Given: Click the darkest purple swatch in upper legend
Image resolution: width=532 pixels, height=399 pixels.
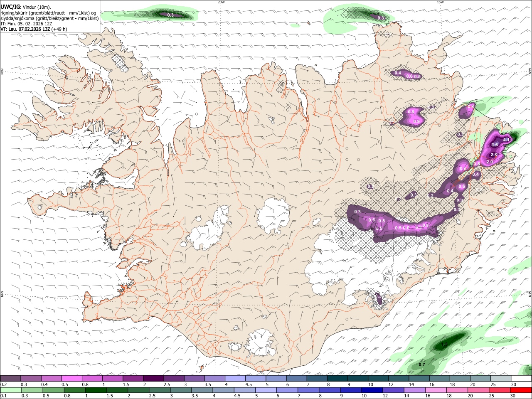Looking at the screenshot, I should coord(153,379).
